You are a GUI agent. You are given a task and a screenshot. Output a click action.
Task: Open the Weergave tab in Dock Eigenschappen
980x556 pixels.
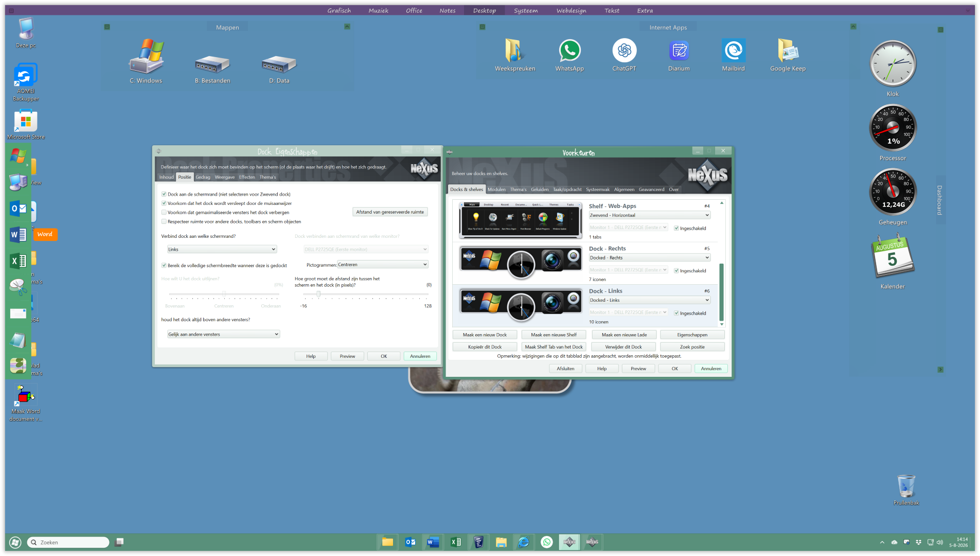pos(225,177)
